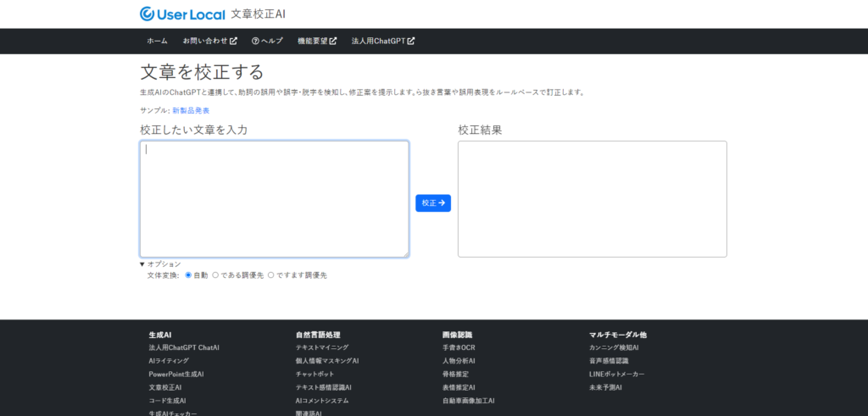Image resolution: width=868 pixels, height=416 pixels.
Task: Open 機能要望 in navigation bar
Action: tap(317, 41)
